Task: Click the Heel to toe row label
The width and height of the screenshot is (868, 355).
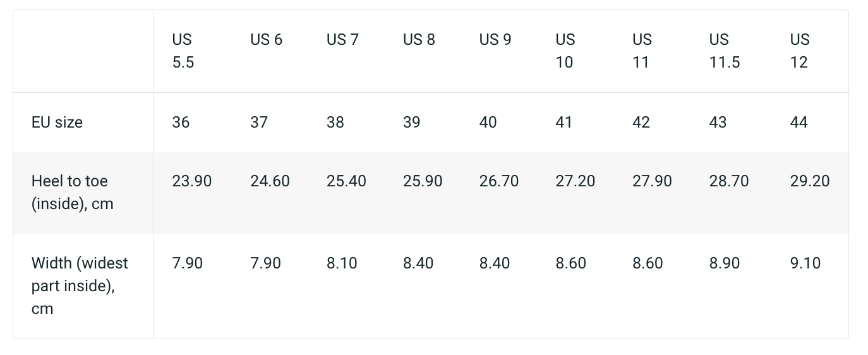Action: coord(72,192)
